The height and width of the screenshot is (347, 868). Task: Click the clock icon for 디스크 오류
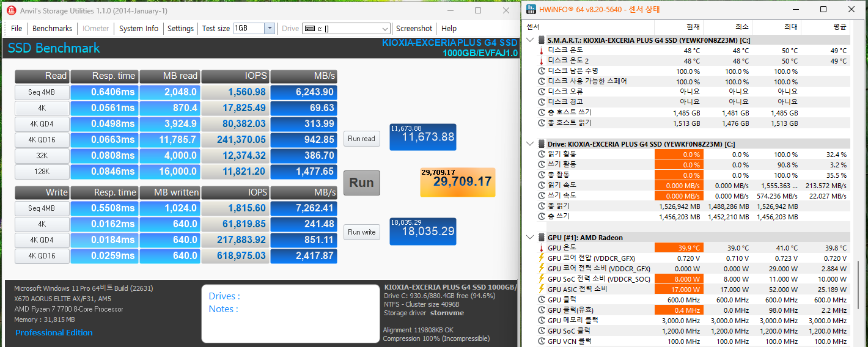[x=541, y=92]
